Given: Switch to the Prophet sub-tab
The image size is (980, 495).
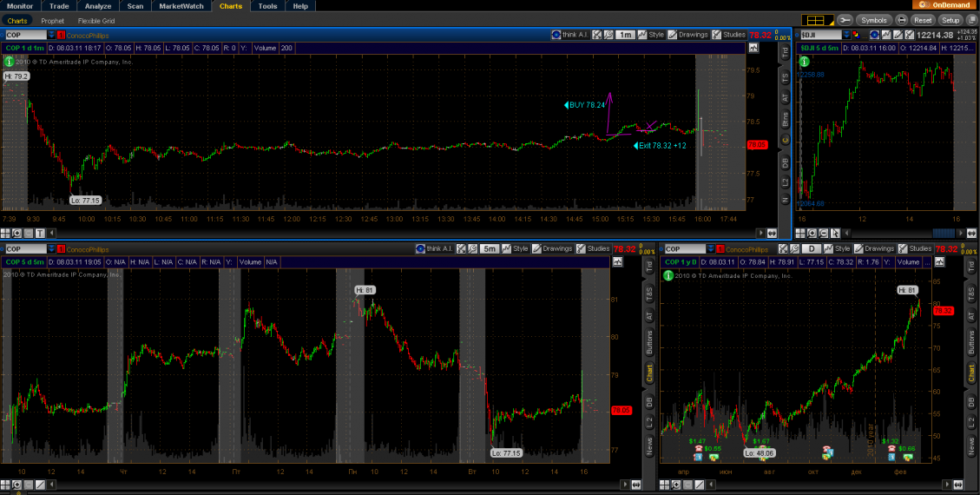Looking at the screenshot, I should (x=52, y=21).
